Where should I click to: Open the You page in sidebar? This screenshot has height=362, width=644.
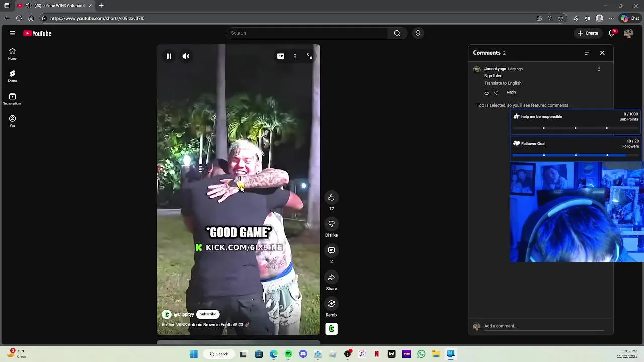pos(12,121)
